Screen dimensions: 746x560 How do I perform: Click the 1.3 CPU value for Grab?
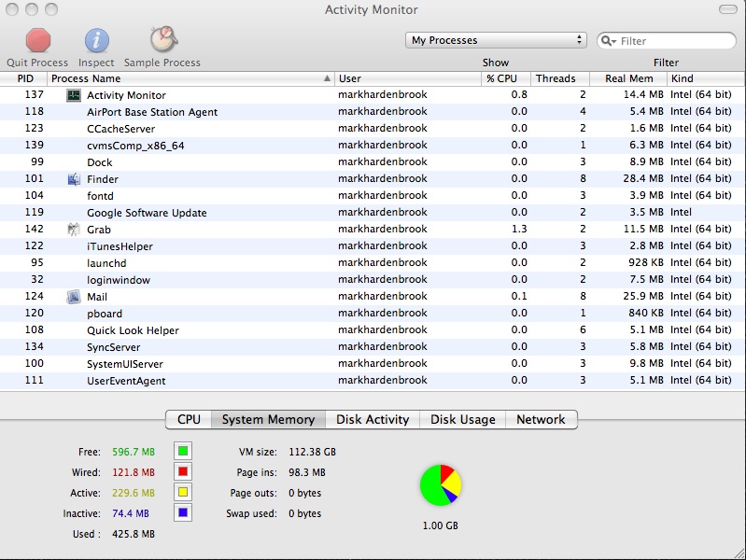pyautogui.click(x=519, y=229)
